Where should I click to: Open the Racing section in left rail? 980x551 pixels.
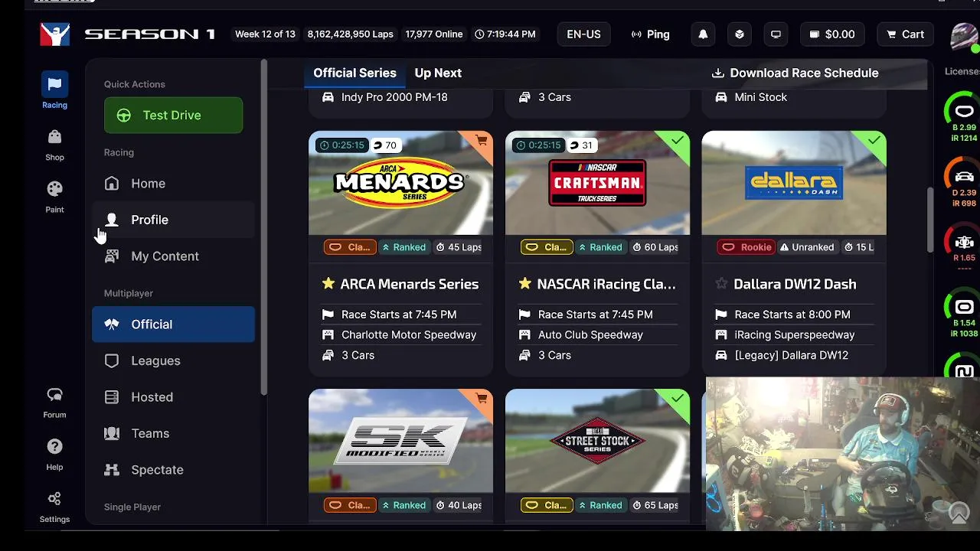point(54,90)
